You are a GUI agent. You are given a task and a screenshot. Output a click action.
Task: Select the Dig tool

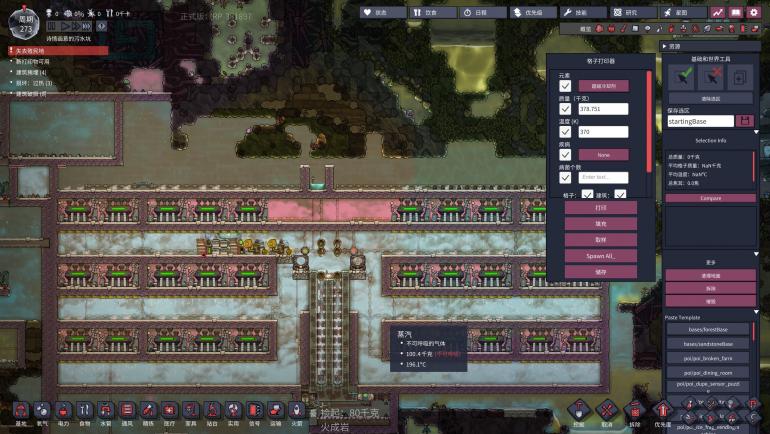(579, 410)
